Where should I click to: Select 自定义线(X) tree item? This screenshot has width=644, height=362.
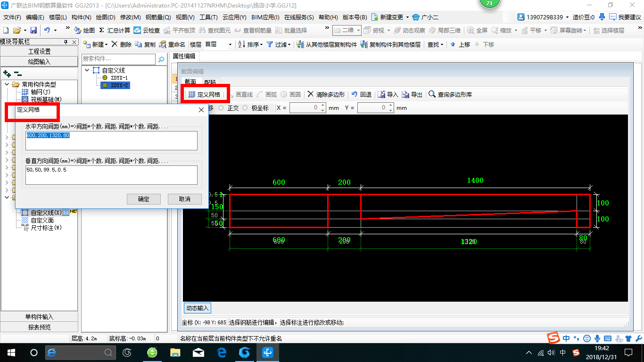46,213
